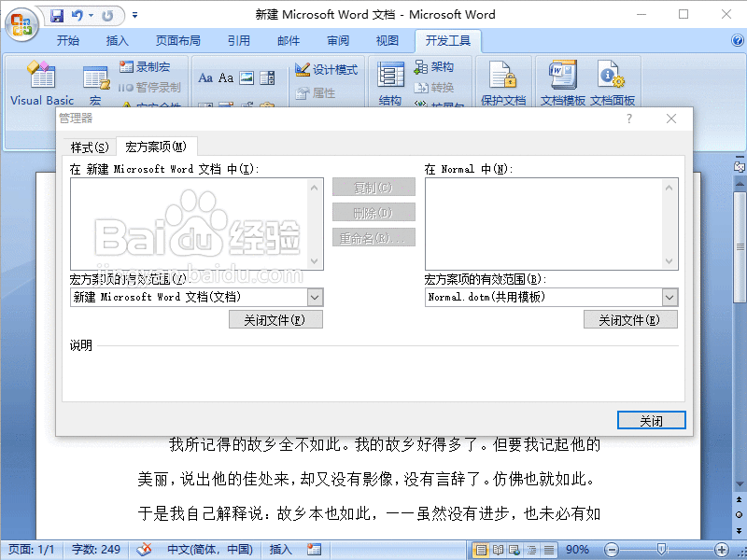The height and width of the screenshot is (560, 747).
Task: Click the zoom out minus button
Action: click(x=612, y=550)
